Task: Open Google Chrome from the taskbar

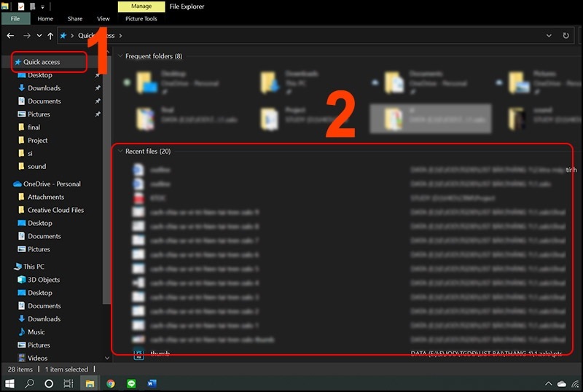Action: point(111,383)
